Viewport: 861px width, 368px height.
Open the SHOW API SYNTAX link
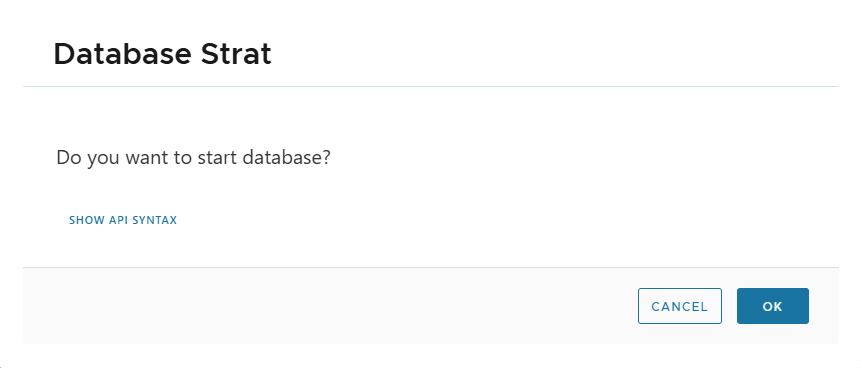click(123, 220)
